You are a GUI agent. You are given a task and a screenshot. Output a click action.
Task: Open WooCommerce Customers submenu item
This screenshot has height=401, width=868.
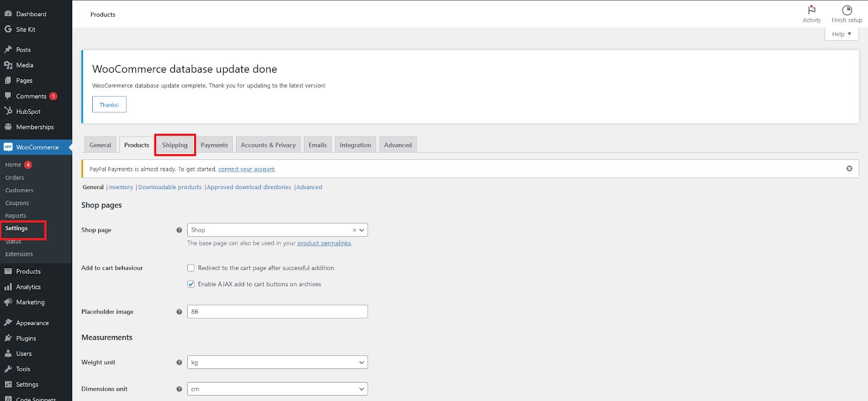[x=19, y=190]
